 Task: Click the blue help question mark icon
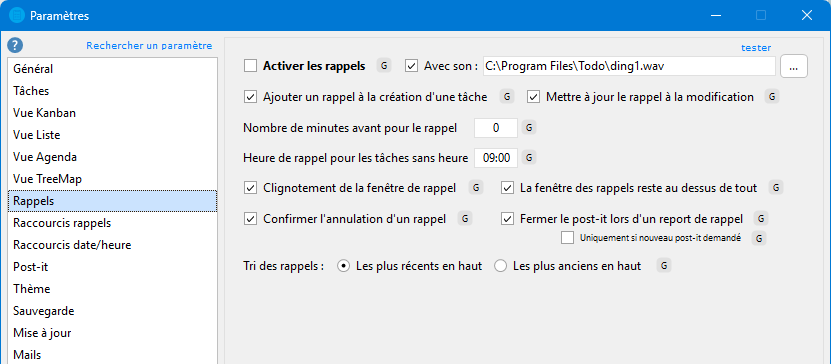click(16, 45)
